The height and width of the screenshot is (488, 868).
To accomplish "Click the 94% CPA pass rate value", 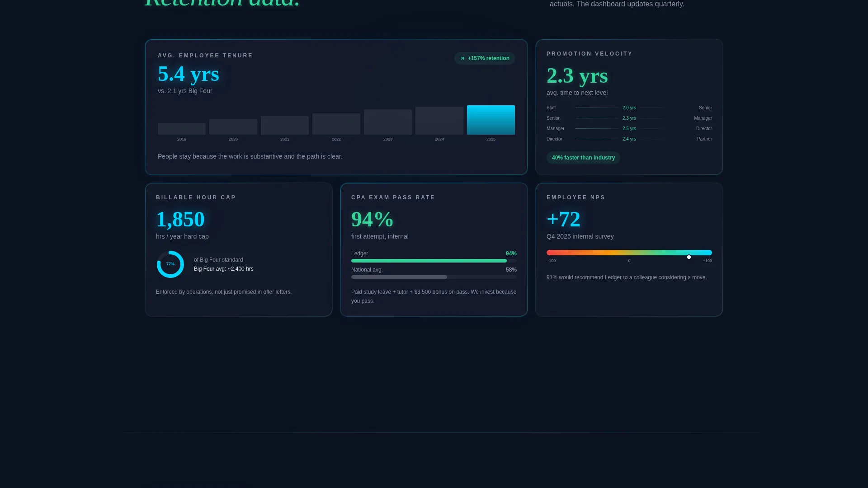I will (373, 219).
